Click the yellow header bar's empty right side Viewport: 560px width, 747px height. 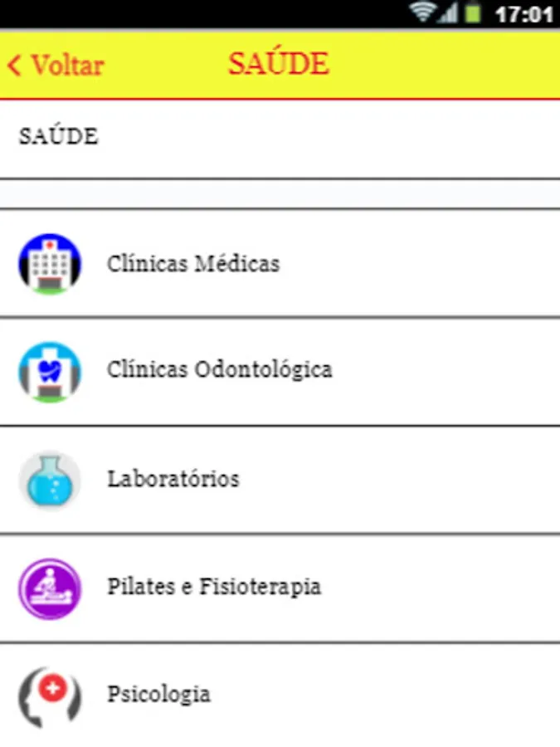coord(465,66)
